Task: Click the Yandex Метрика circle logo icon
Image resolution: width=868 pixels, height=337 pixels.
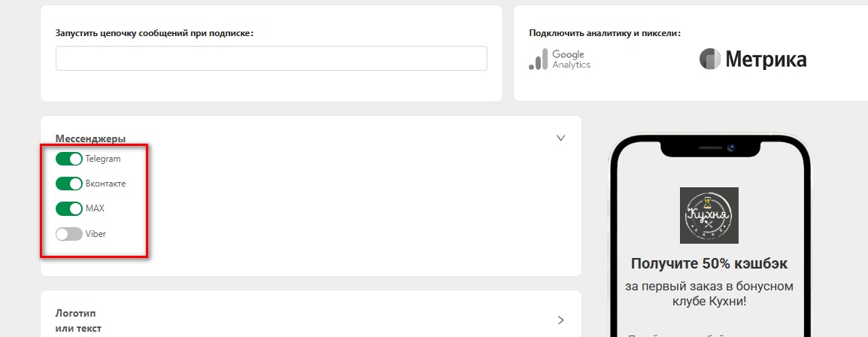Action: click(x=710, y=59)
